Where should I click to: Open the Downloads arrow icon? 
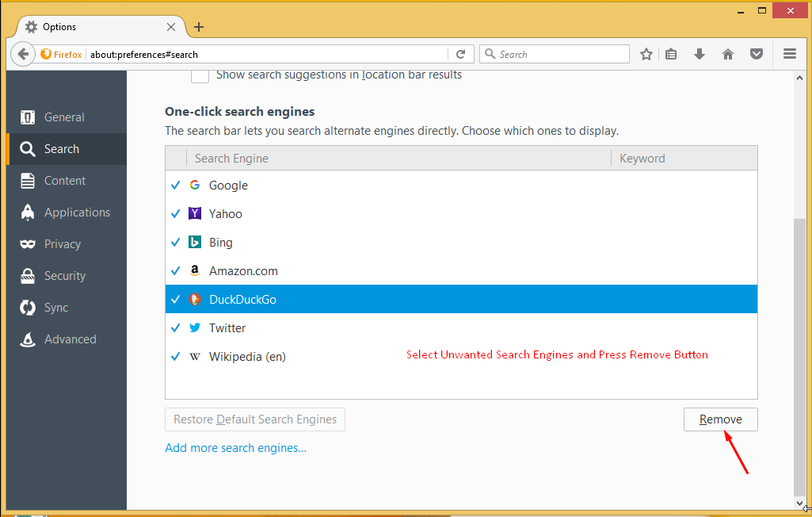pyautogui.click(x=699, y=54)
